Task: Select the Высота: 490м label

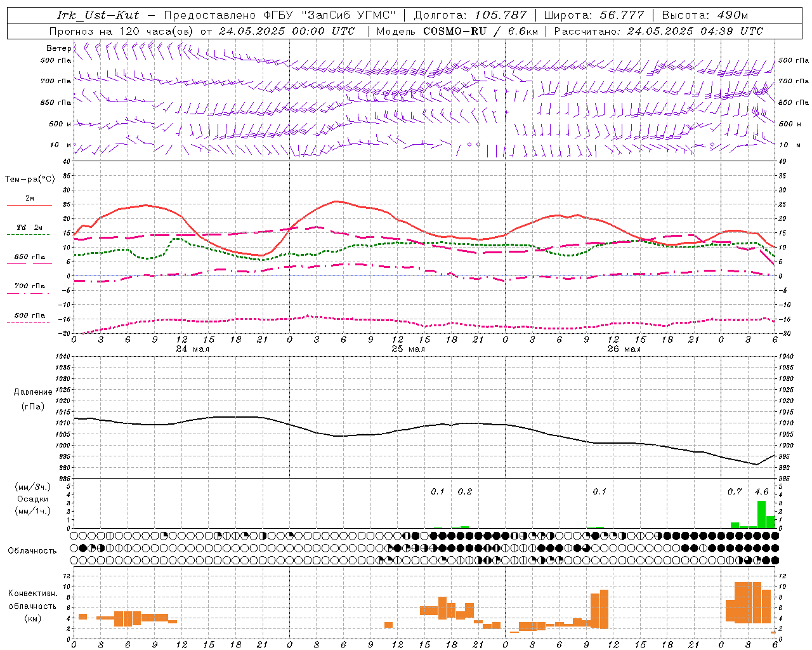Action: (x=705, y=15)
